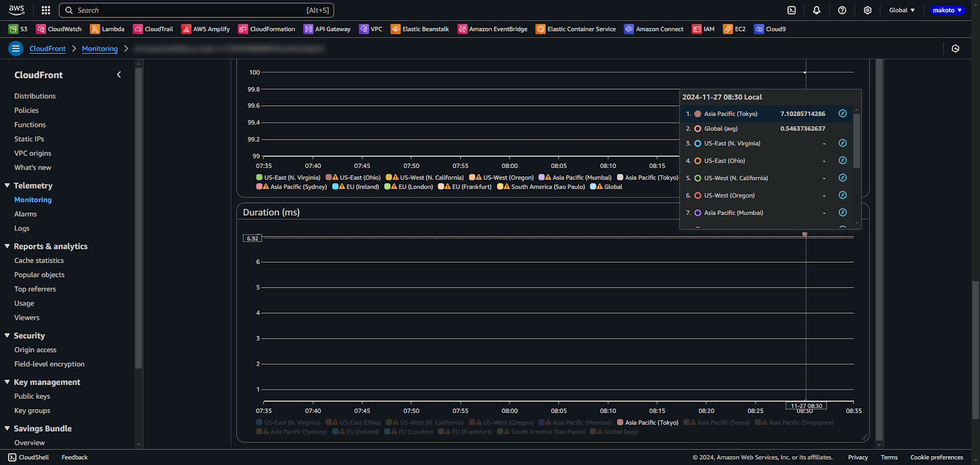Toggle US-East (N. Virginia) in top legend
980x465 pixels.
pos(288,177)
